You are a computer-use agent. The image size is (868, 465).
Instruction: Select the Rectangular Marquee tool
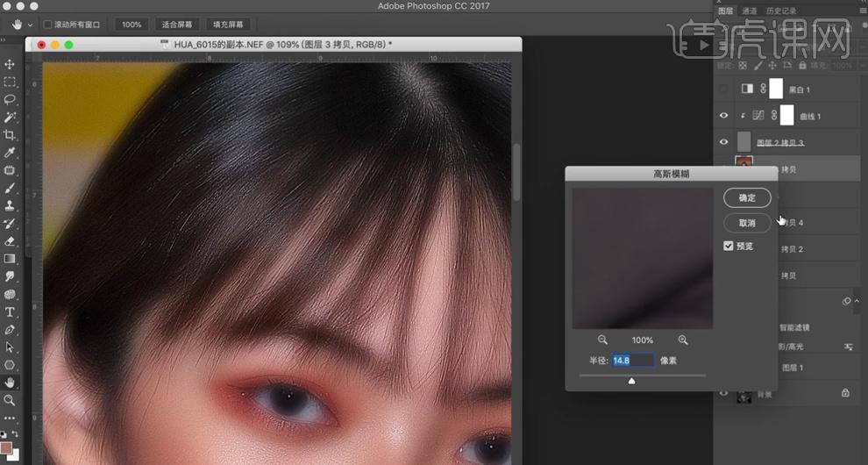pos(10,82)
